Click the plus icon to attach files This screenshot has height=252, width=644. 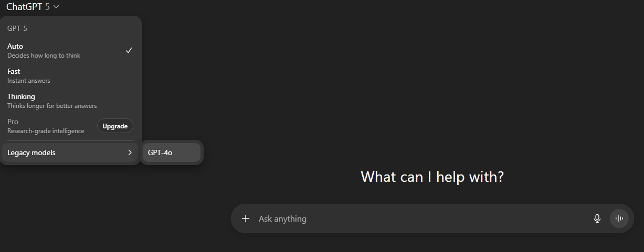246,218
